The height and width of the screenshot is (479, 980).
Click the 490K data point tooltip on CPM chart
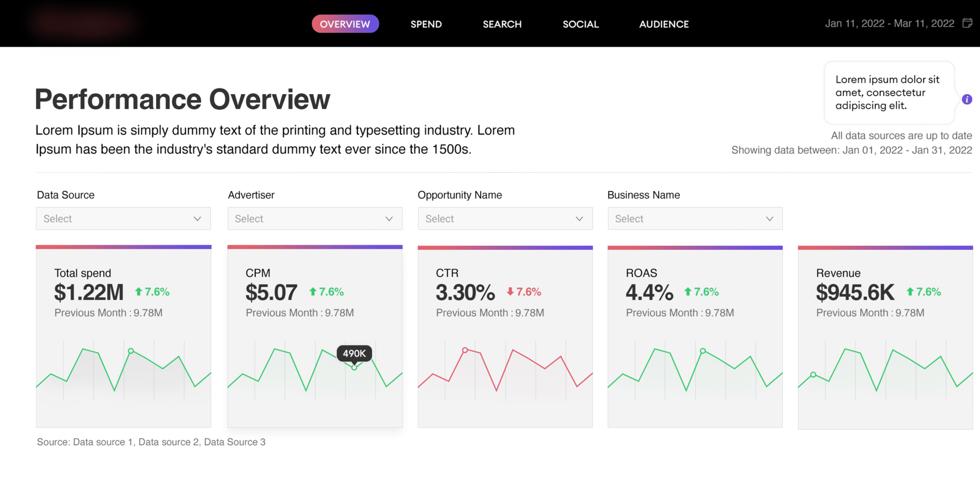point(354,353)
